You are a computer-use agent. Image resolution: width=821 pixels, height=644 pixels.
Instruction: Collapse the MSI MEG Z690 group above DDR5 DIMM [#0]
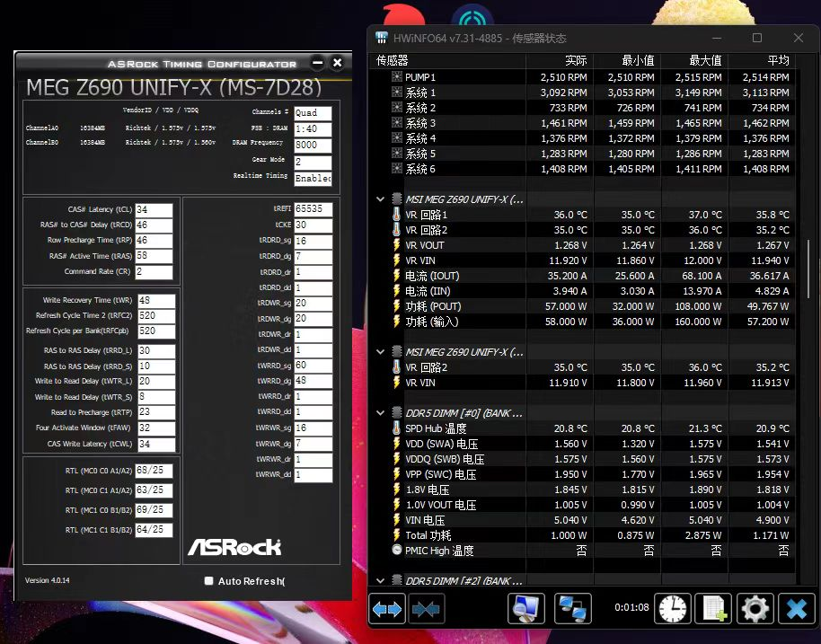point(381,352)
